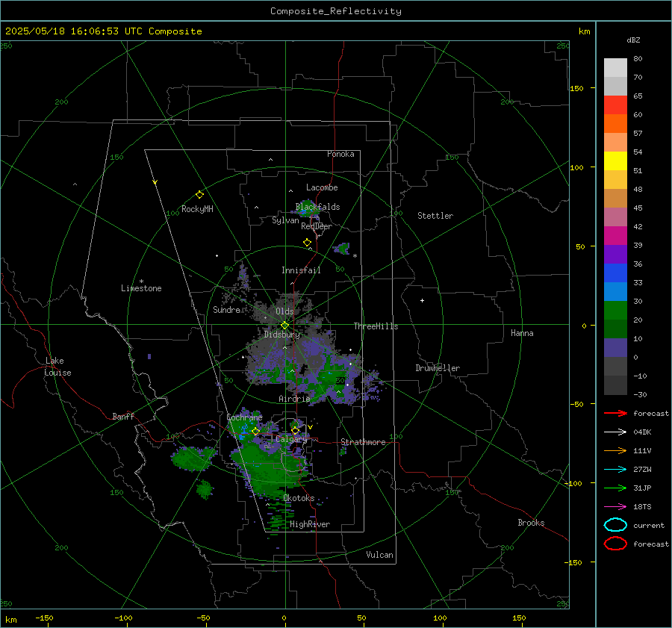Click the 04DK legend label
The image size is (672, 628).
click(642, 432)
